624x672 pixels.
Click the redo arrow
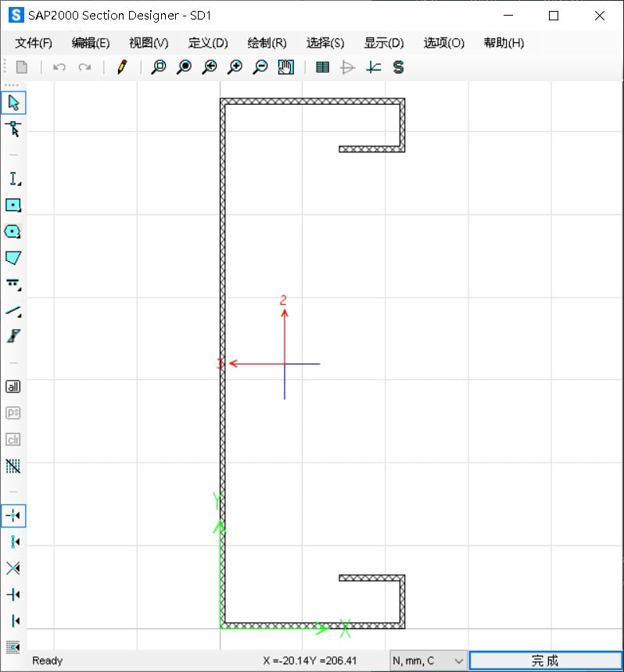[x=85, y=67]
